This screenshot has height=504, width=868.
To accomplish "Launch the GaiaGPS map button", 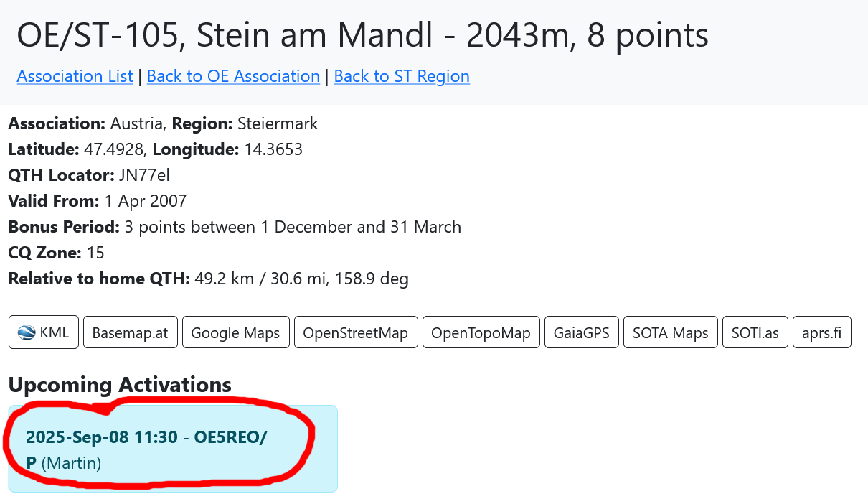I will click(581, 332).
